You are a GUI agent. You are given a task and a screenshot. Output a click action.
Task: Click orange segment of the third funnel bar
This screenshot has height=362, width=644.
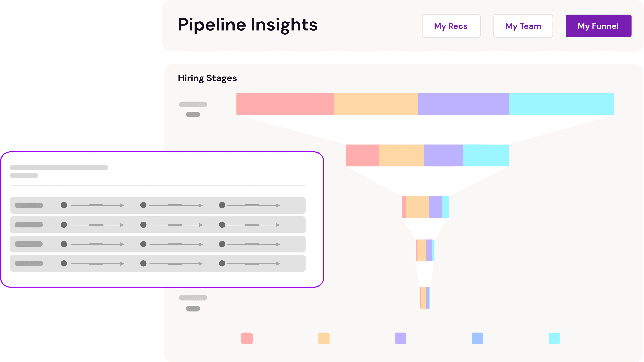(417, 207)
